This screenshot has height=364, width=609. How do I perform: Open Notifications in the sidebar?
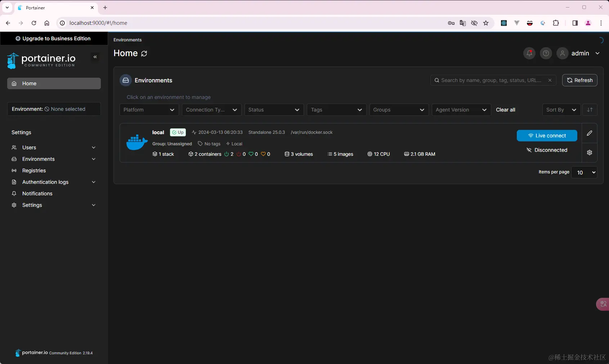tap(54, 194)
